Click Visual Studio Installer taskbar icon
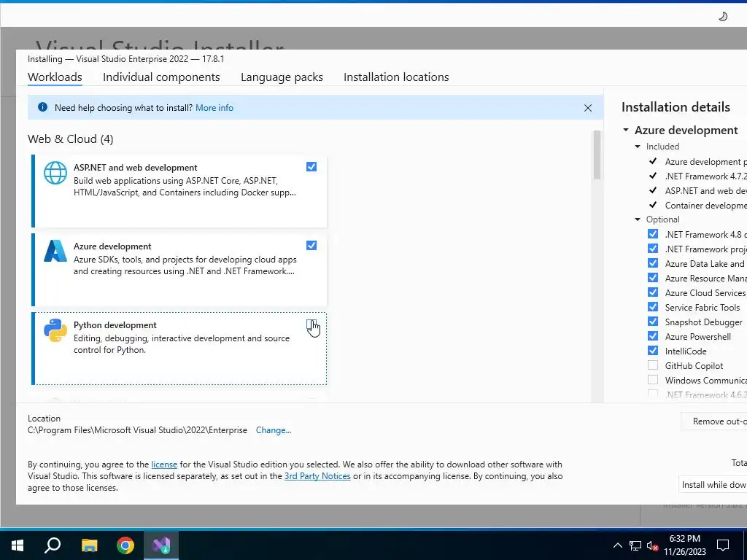Screen dimensions: 747x560 161,545
